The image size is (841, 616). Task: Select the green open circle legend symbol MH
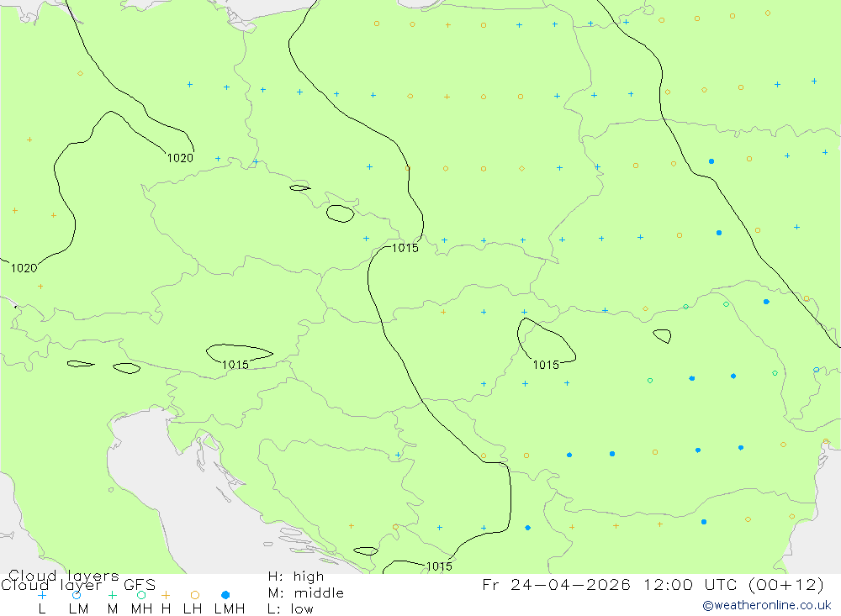coord(141,595)
